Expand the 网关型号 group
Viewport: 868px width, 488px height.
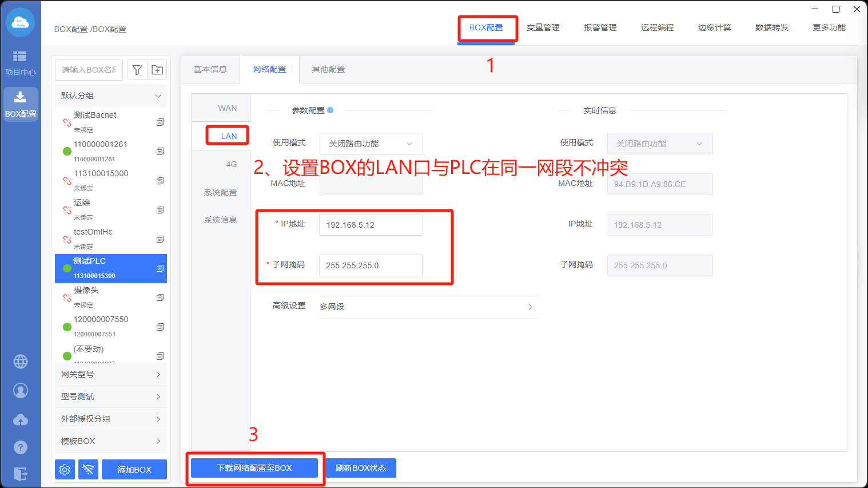tap(111, 374)
